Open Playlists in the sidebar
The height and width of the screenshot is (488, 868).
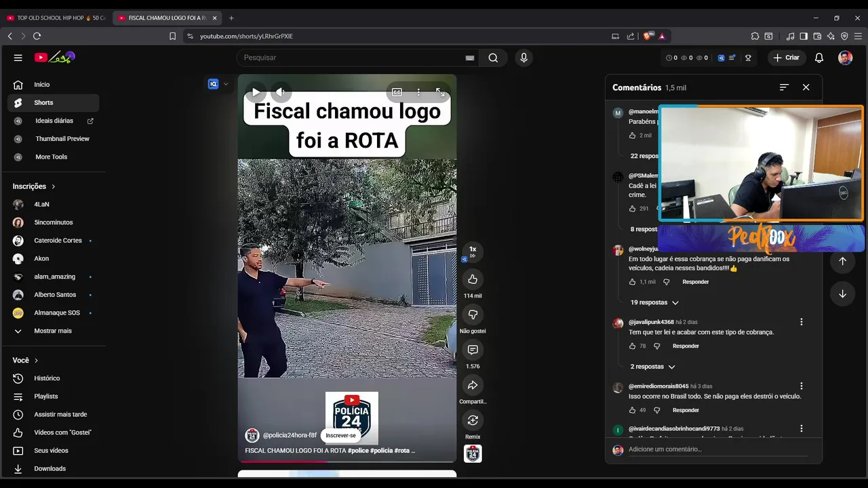(53, 396)
